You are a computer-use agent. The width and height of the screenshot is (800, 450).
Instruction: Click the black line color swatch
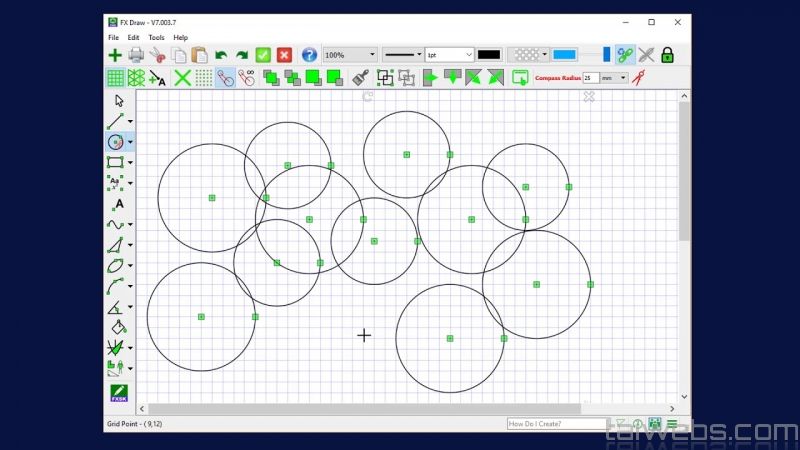tap(489, 55)
